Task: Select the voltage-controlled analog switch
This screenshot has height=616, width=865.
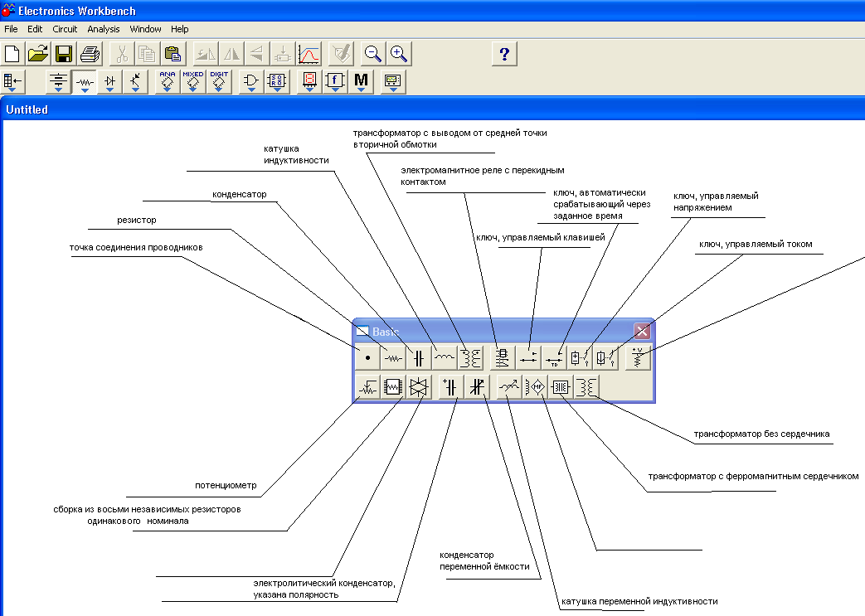Action: coord(419,387)
